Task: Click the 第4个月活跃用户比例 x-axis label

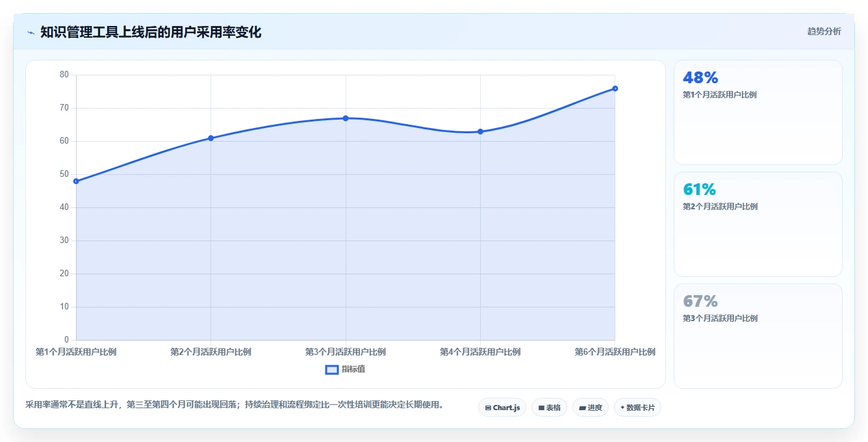Action: pyautogui.click(x=480, y=352)
